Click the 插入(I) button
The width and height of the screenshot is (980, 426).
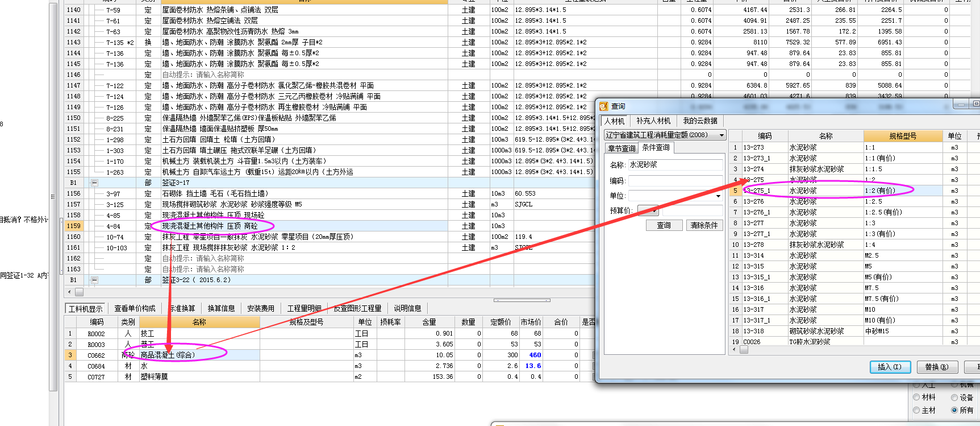[x=890, y=367]
